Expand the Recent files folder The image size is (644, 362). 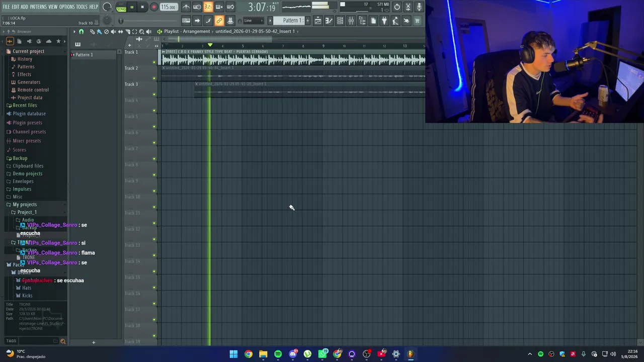(25, 105)
